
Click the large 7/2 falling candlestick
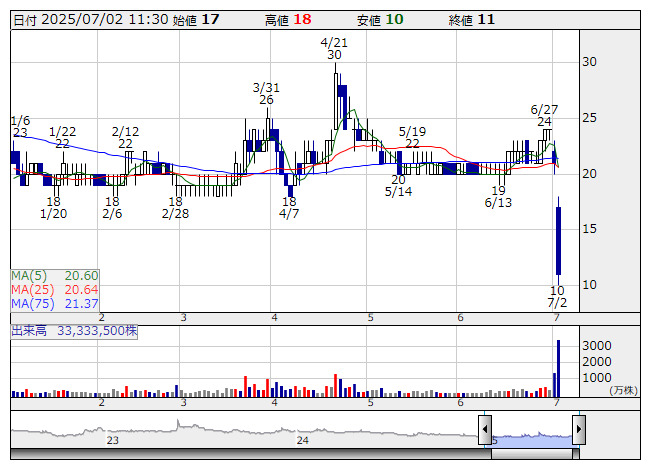558,240
